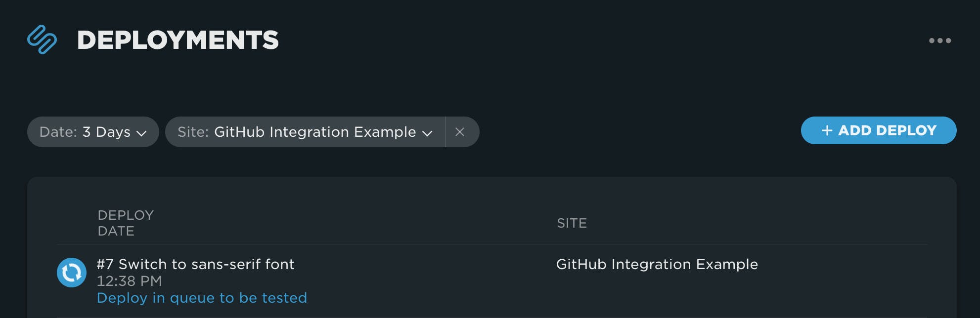980x318 pixels.
Task: Click the 12:38 PM deploy timestamp
Action: tap(129, 281)
